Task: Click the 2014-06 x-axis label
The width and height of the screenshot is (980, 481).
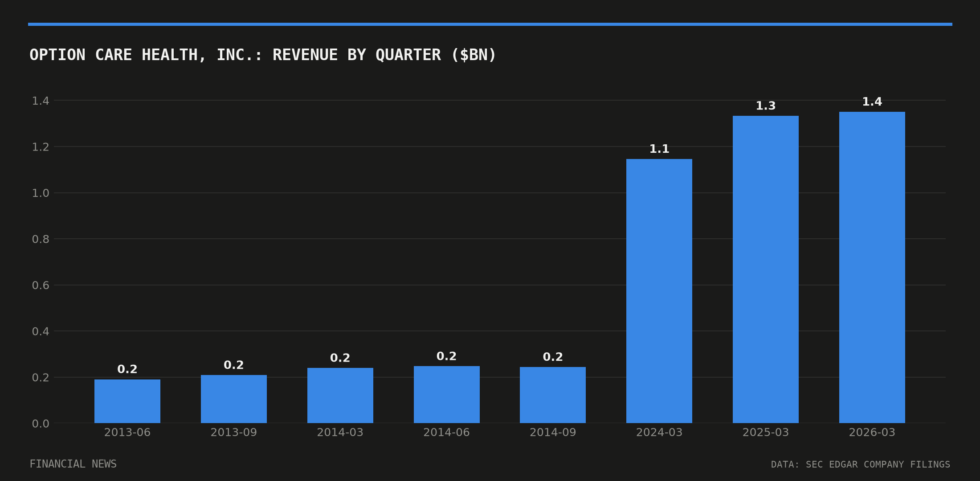Action: click(447, 432)
